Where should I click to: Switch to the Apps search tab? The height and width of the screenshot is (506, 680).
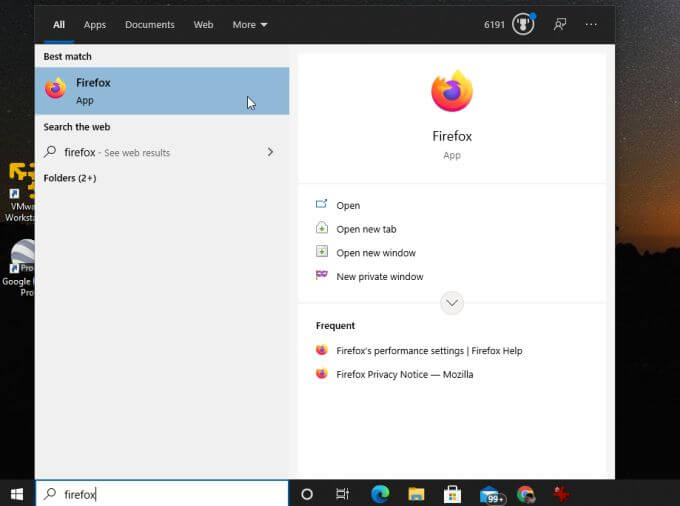tap(95, 25)
